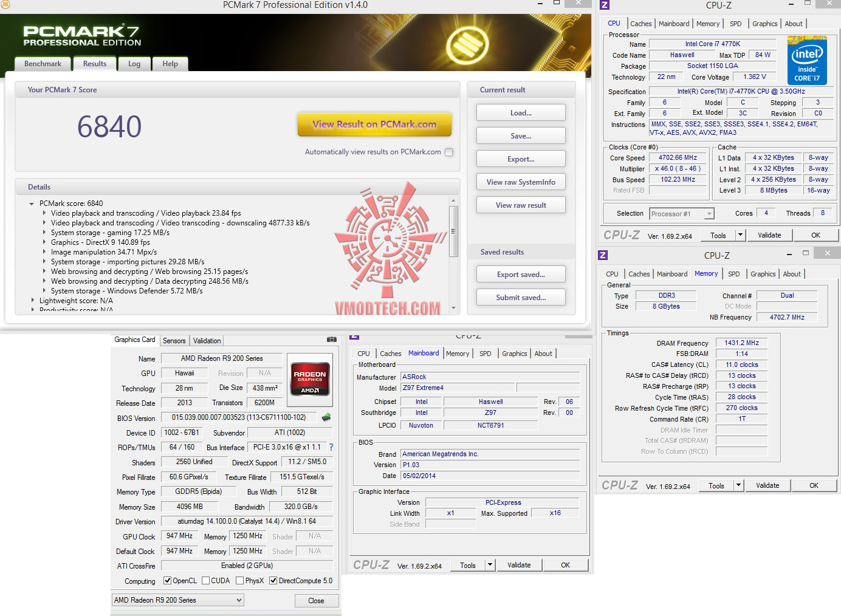Click the Driver Version atiumdag field
This screenshot has width=841, height=616.
point(247,521)
